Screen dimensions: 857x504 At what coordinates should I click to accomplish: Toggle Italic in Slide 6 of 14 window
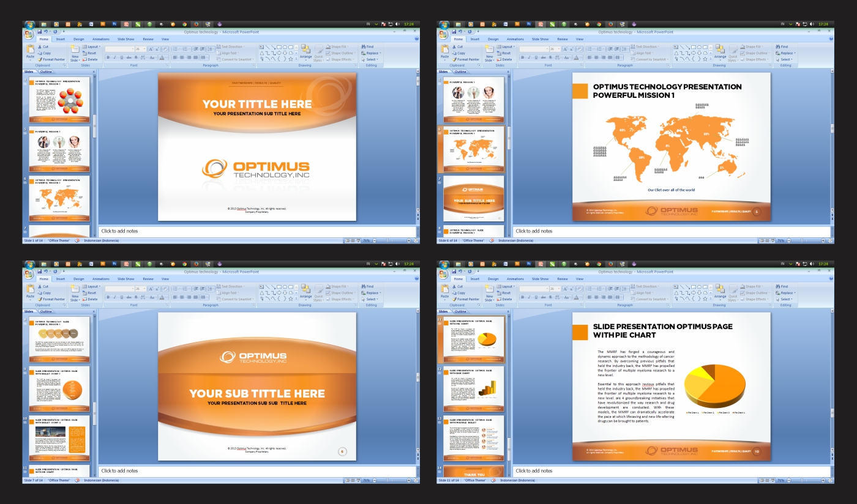(x=529, y=57)
